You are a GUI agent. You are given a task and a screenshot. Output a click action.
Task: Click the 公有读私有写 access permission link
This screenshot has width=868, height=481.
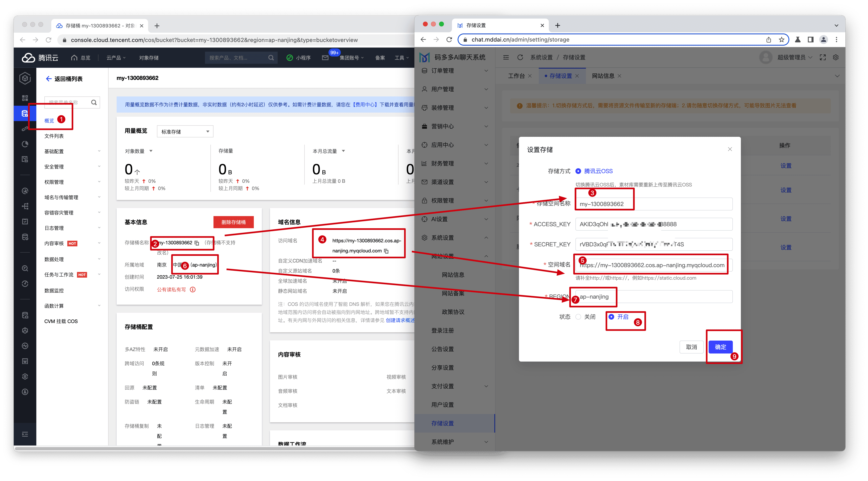pyautogui.click(x=172, y=290)
